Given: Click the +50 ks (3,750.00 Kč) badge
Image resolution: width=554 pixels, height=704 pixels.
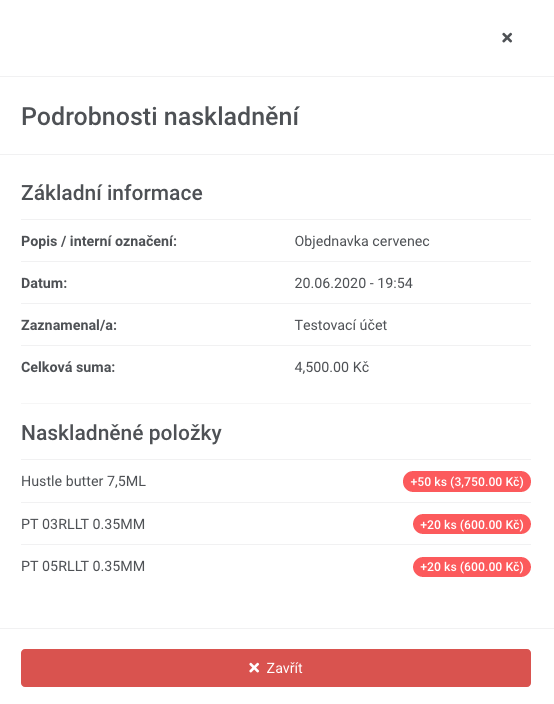Looking at the screenshot, I should tap(467, 482).
